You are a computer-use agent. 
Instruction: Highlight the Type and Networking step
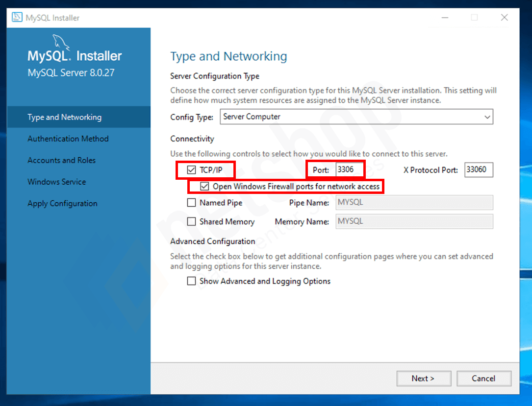[x=64, y=117]
